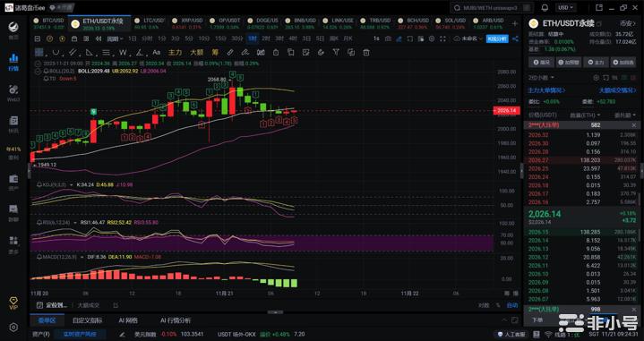644x341 pixels.
Task: Close the 582 large sell order row
Action: [633, 125]
